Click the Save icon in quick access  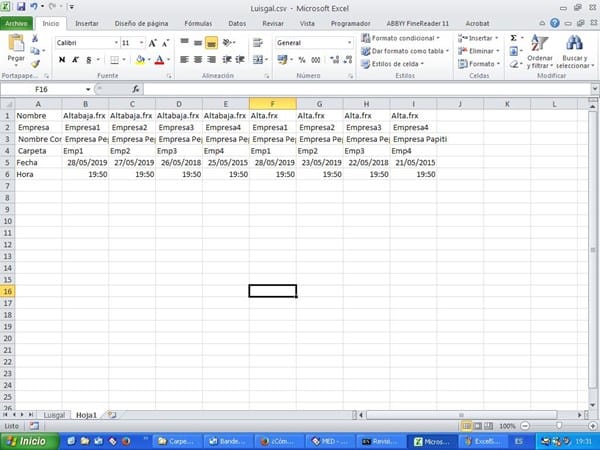[x=21, y=7]
